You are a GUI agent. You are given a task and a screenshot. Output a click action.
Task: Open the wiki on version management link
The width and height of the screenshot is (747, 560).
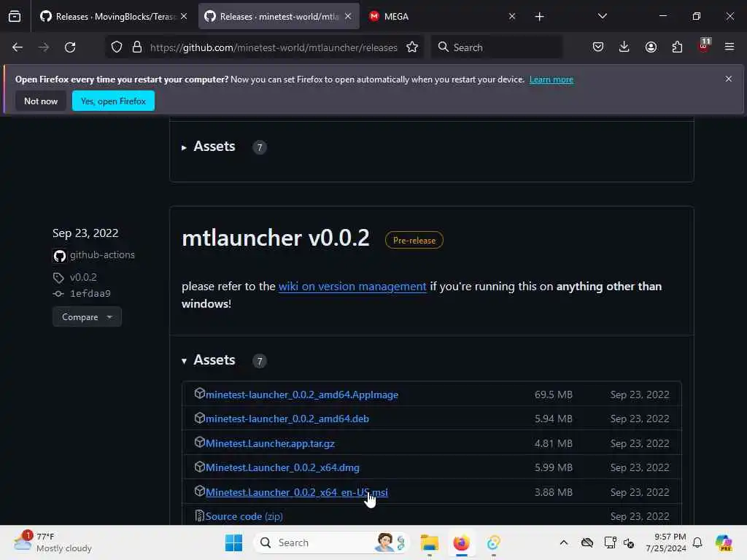click(352, 286)
